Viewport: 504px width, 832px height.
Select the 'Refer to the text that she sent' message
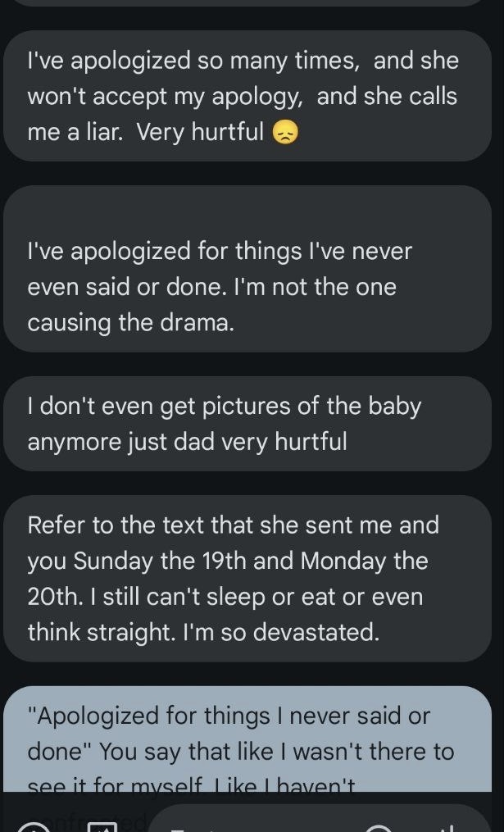click(x=247, y=579)
